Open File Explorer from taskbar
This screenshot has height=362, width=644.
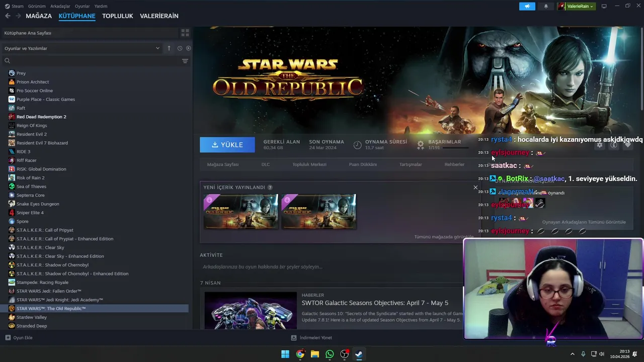[x=314, y=354]
